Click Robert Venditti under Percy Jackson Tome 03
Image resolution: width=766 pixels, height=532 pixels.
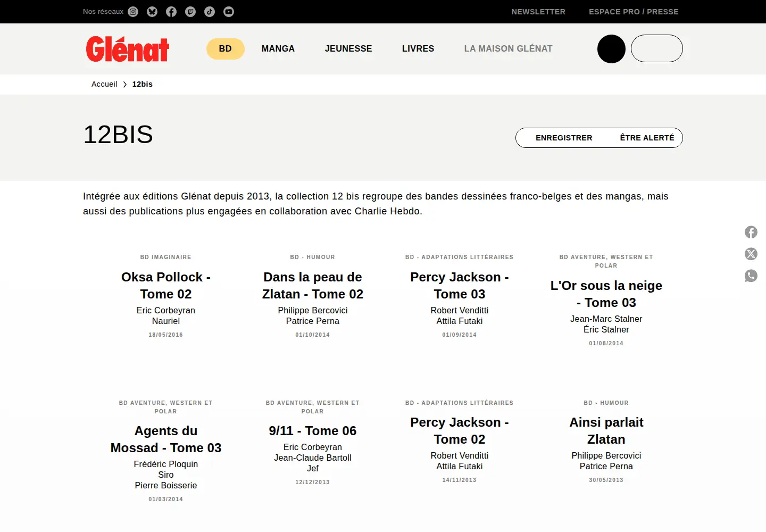460,310
